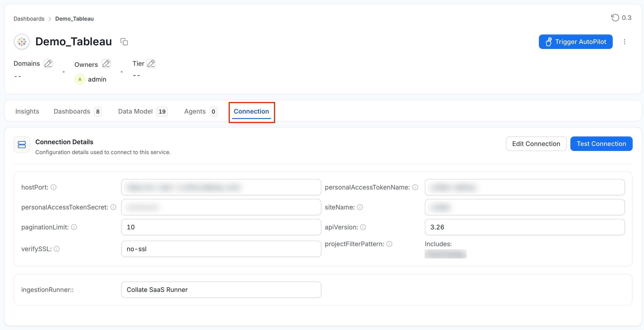Click the hostPort label
The image size is (644, 330).
pos(35,187)
